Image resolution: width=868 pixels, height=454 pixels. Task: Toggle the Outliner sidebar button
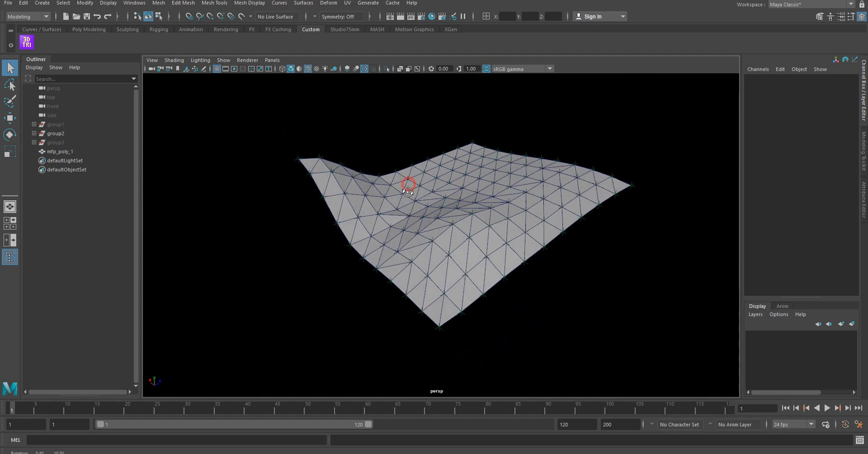[10, 257]
